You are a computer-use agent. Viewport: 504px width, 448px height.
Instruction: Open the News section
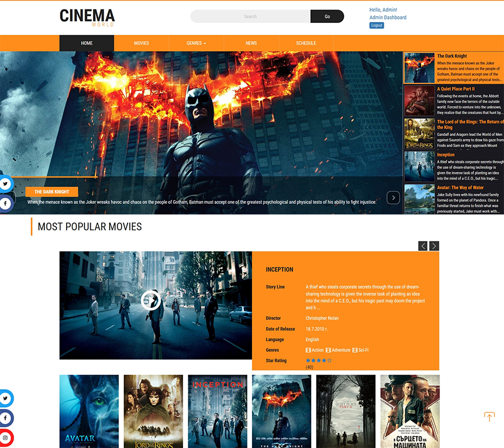[x=251, y=43]
